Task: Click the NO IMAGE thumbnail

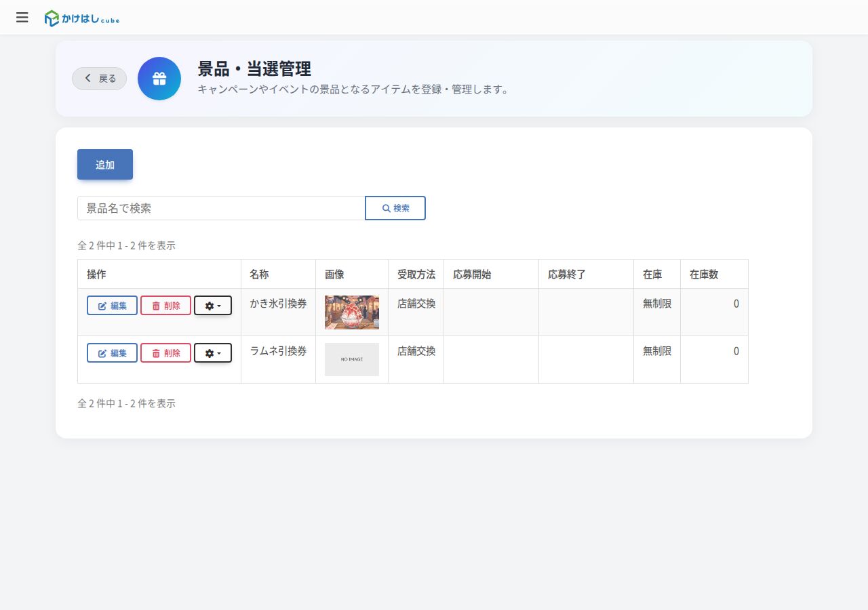Action: [x=352, y=359]
